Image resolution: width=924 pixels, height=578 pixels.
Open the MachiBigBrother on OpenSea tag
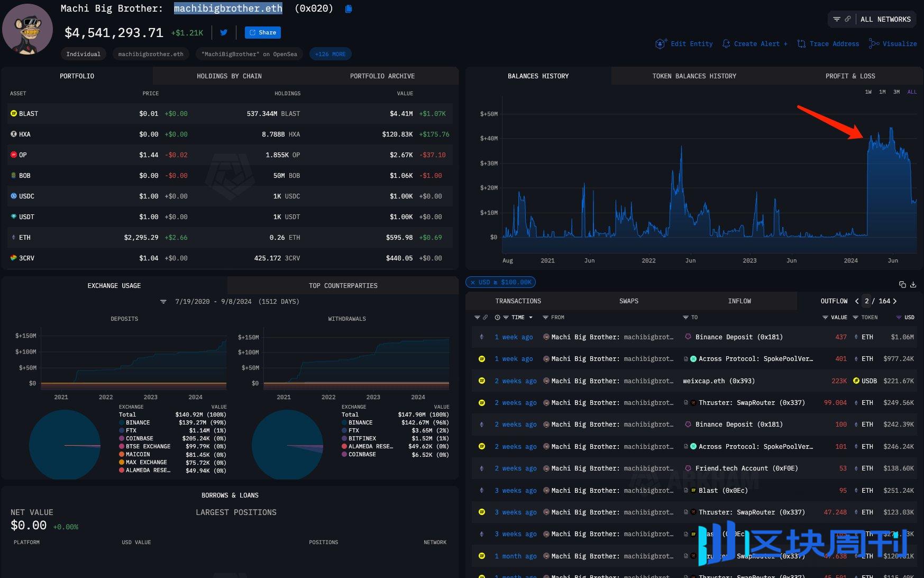pos(249,54)
